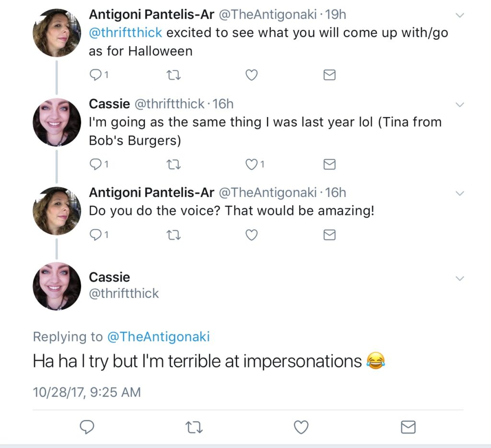This screenshot has height=448, width=491.
Task: Open Cassie's profile name on main tweet
Action: [x=109, y=277]
